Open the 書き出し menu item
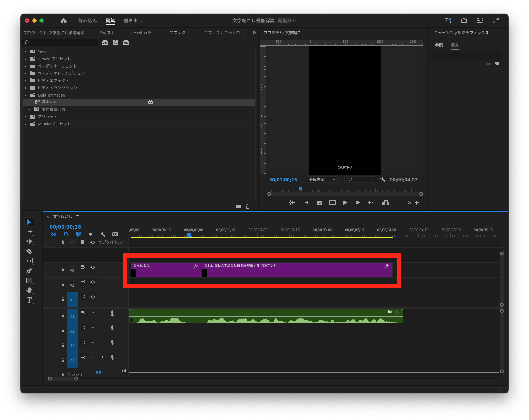The width and height of the screenshot is (529, 420). tap(133, 21)
